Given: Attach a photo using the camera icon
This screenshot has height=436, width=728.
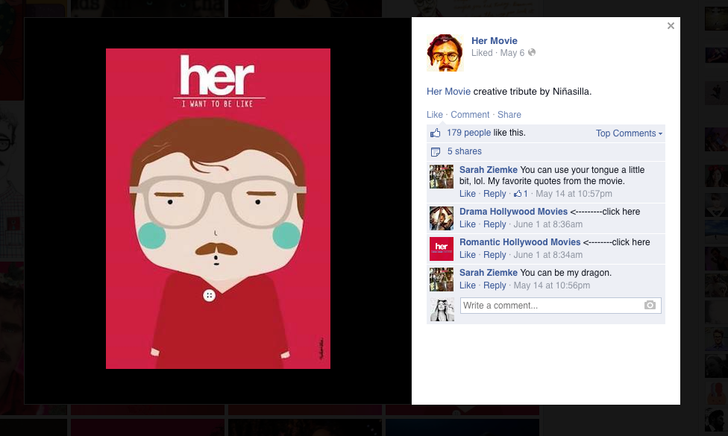Looking at the screenshot, I should [x=650, y=305].
